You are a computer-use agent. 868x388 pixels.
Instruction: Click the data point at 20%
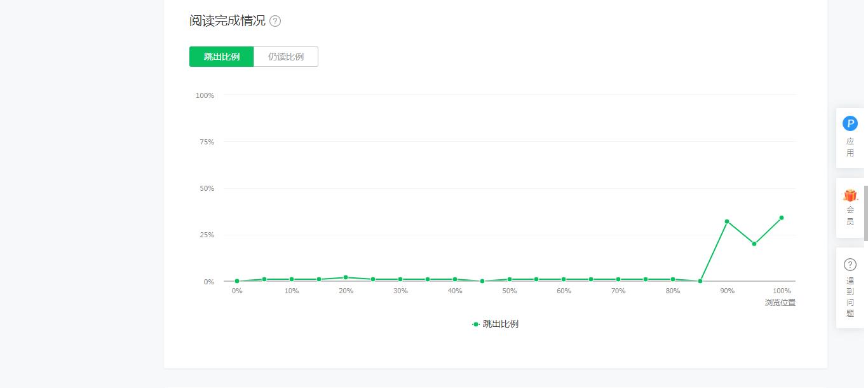346,277
